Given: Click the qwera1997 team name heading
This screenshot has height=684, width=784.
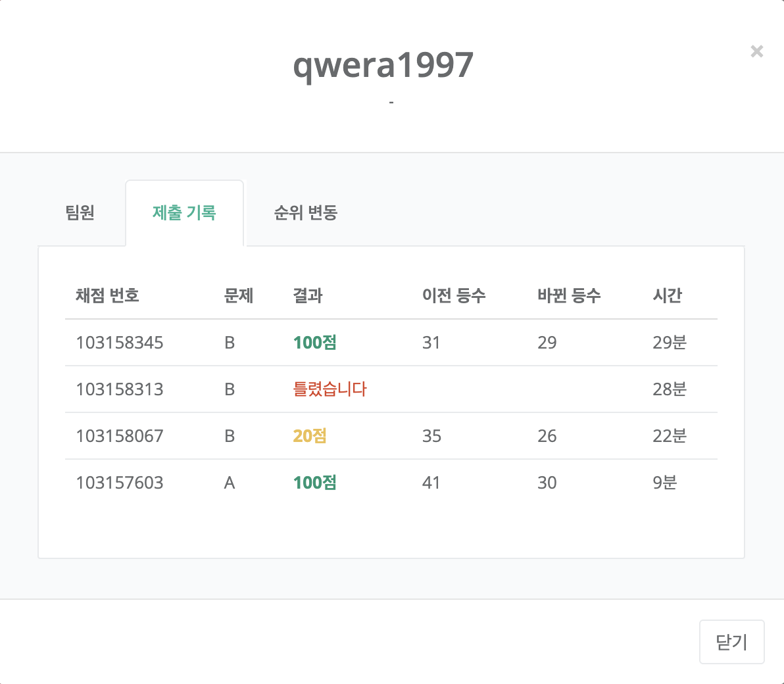Looking at the screenshot, I should pos(383,64).
